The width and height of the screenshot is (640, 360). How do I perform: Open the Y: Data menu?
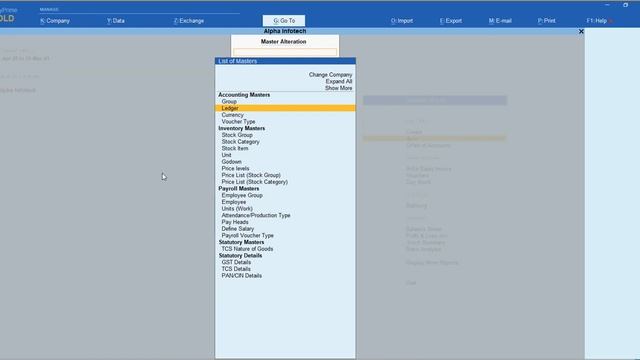116,21
